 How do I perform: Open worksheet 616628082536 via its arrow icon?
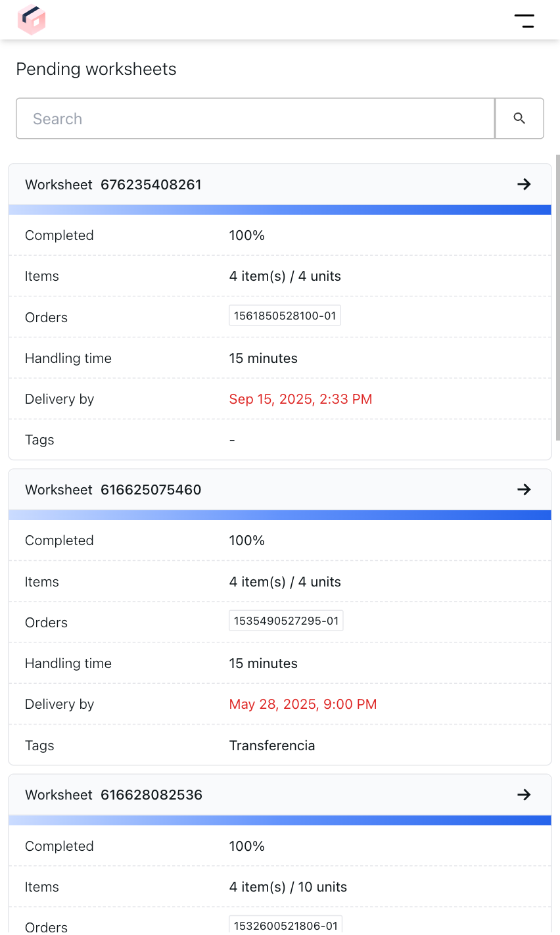click(524, 795)
